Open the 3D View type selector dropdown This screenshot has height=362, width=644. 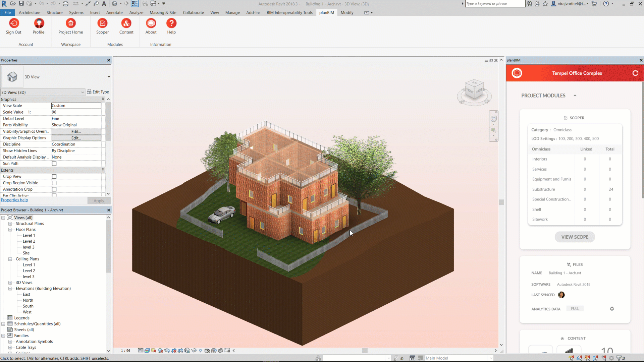[109, 77]
